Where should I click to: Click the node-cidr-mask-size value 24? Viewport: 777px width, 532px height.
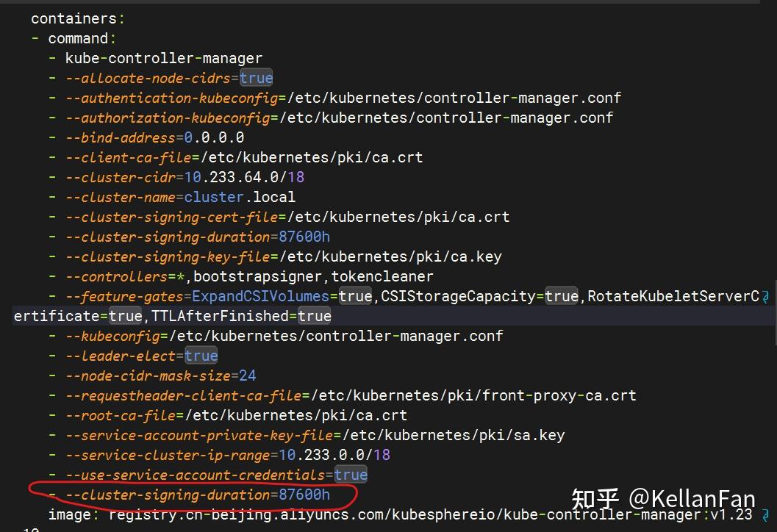click(247, 375)
